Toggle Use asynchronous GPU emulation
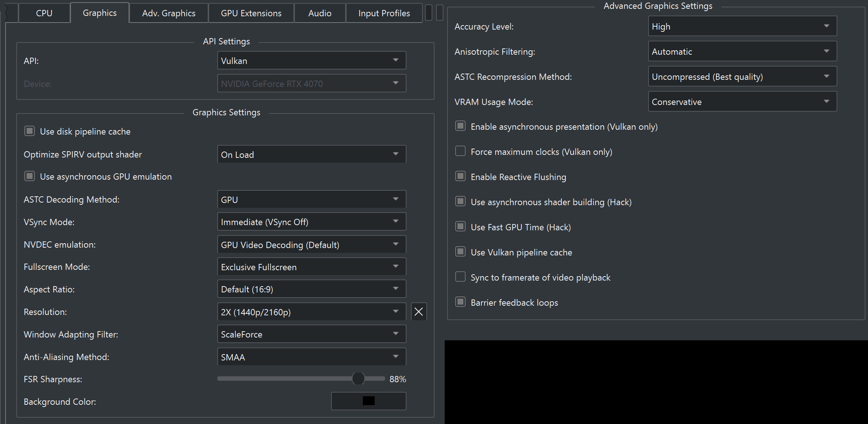 (x=30, y=176)
